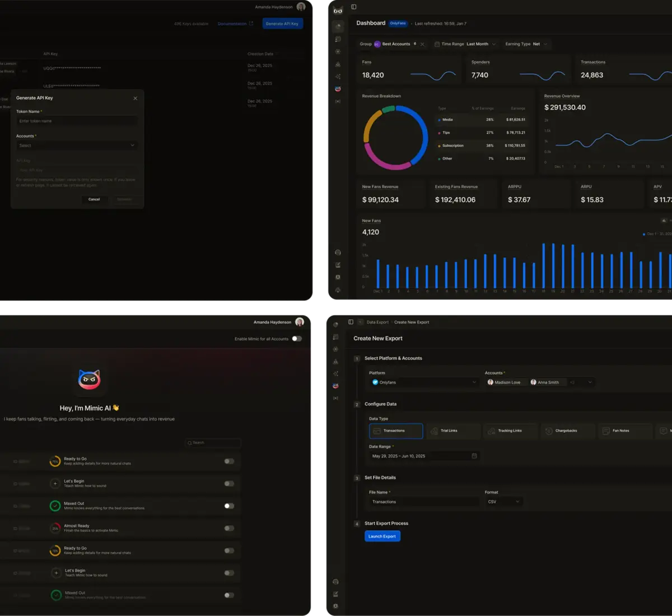Toggle the switch on the Almost Ready row
Image resolution: width=672 pixels, height=616 pixels.
229,528
